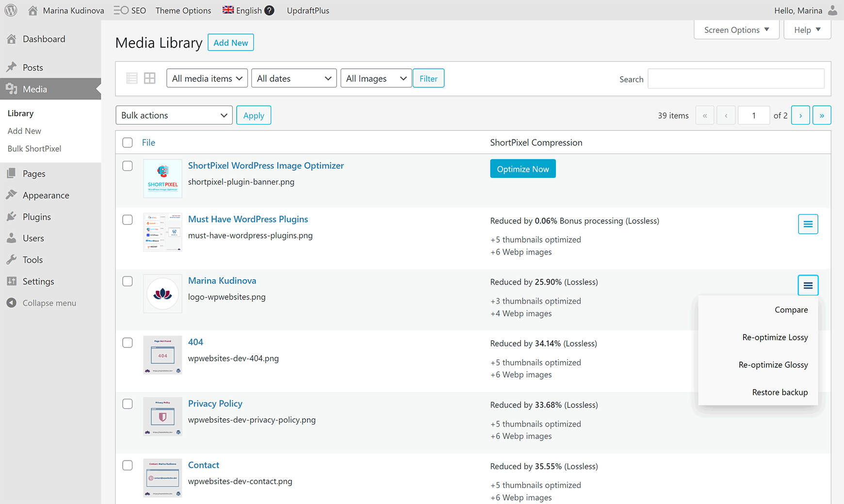Viewport: 844px width, 504px height.
Task: Expand the Help panel
Action: (x=807, y=30)
